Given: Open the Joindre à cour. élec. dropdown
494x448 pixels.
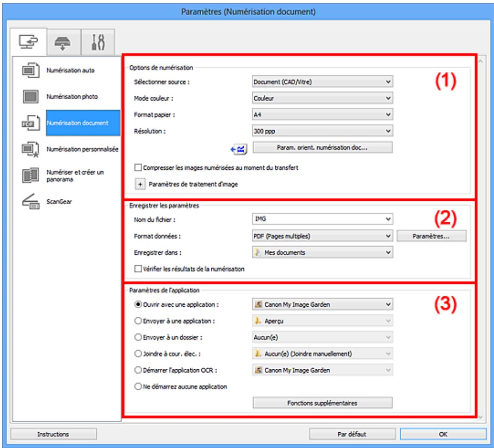Looking at the screenshot, I should pos(322,353).
